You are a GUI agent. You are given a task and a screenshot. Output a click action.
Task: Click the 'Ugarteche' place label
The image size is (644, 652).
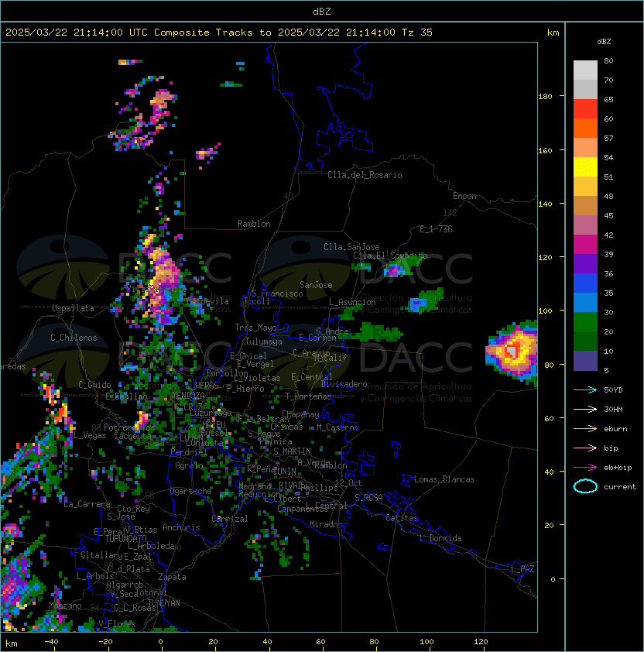click(x=191, y=491)
